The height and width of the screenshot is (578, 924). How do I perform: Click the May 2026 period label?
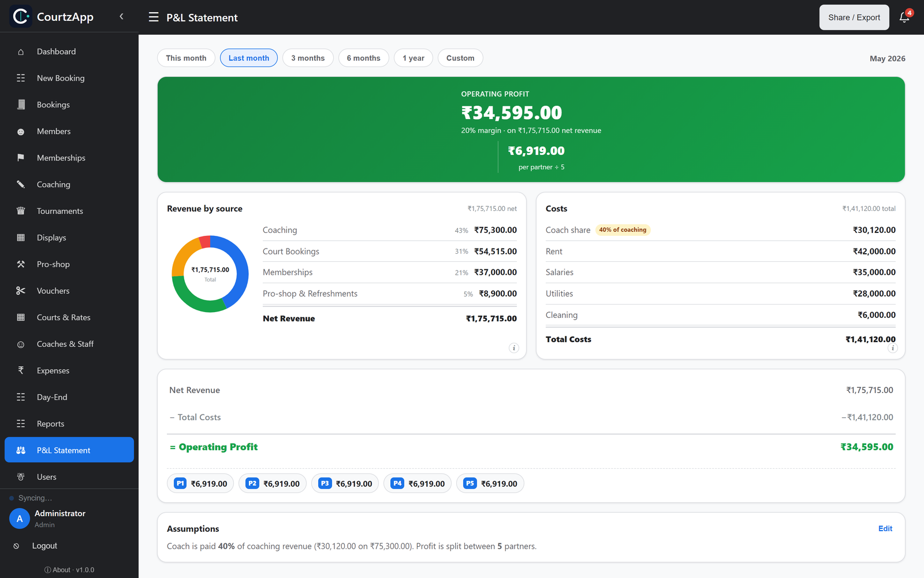(x=888, y=58)
